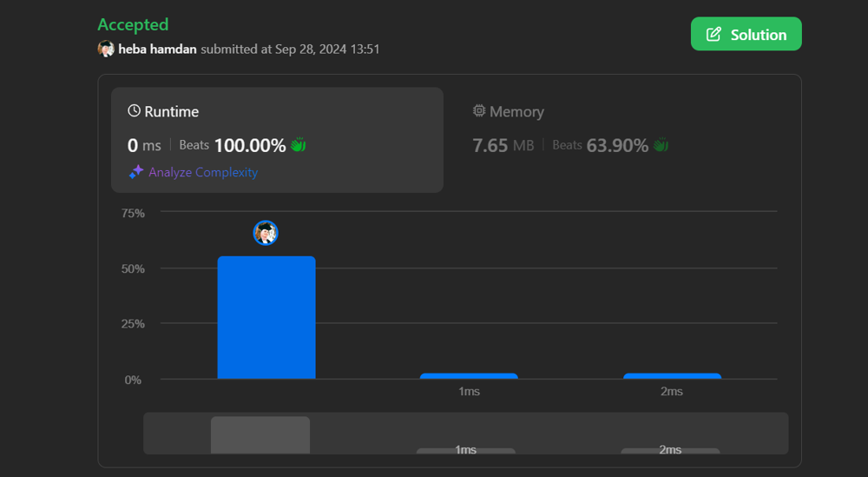
Task: Click the chip icon beside Memory
Action: point(478,111)
